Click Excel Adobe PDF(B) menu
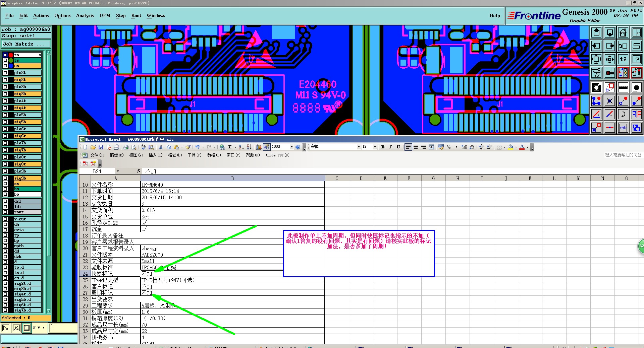The width and height of the screenshot is (644, 348). pos(277,155)
